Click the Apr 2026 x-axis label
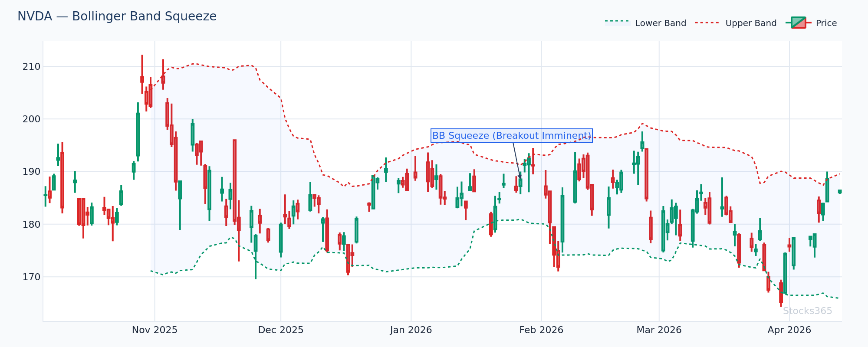This screenshot has width=868, height=347. (789, 330)
